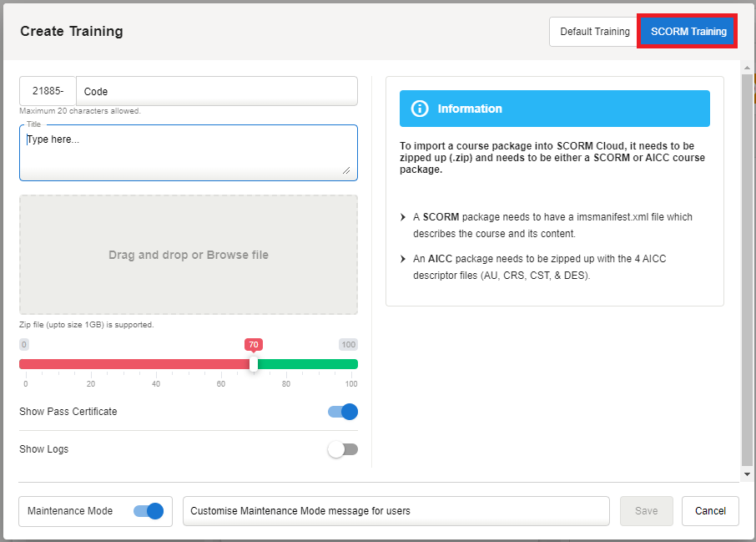Click the AICC package bullet arrow

pyautogui.click(x=404, y=259)
